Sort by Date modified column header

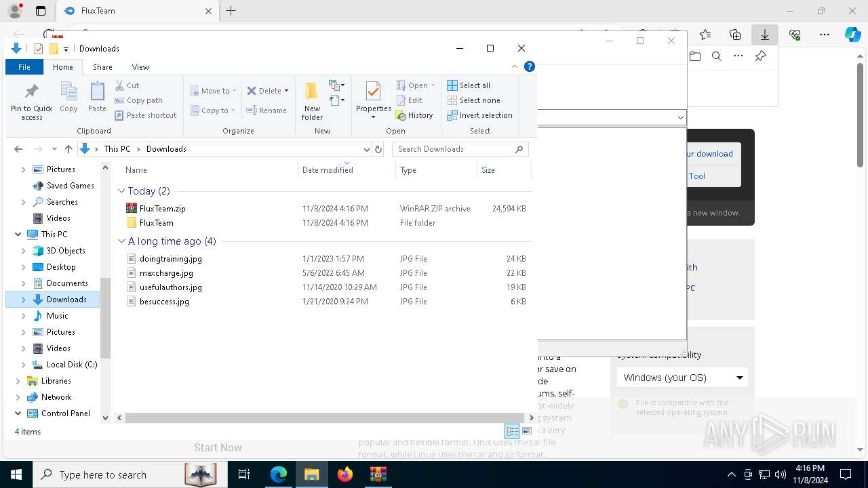click(x=347, y=170)
